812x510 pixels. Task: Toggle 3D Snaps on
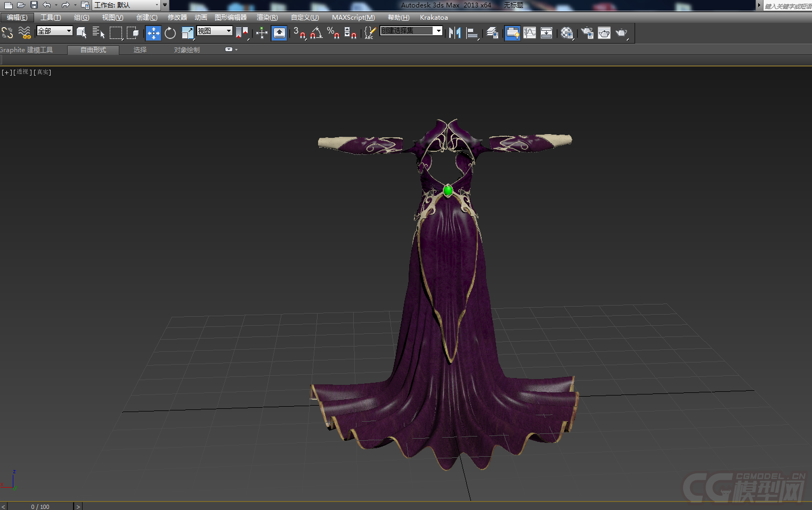(299, 33)
